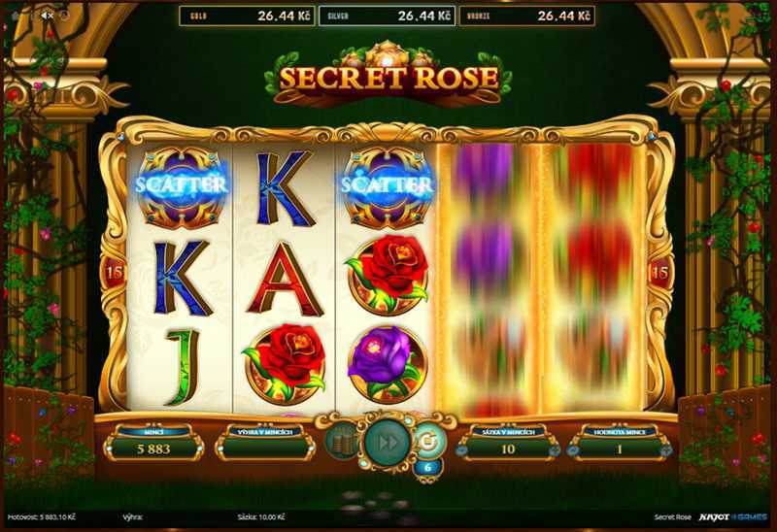Open the round settings icon beside speaker

[x=63, y=16]
